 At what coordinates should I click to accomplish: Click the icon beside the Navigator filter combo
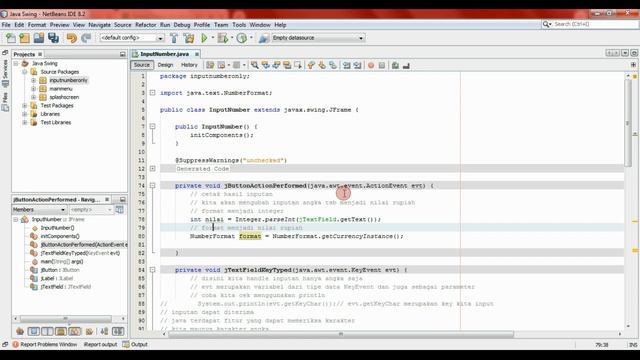[x=120, y=209]
